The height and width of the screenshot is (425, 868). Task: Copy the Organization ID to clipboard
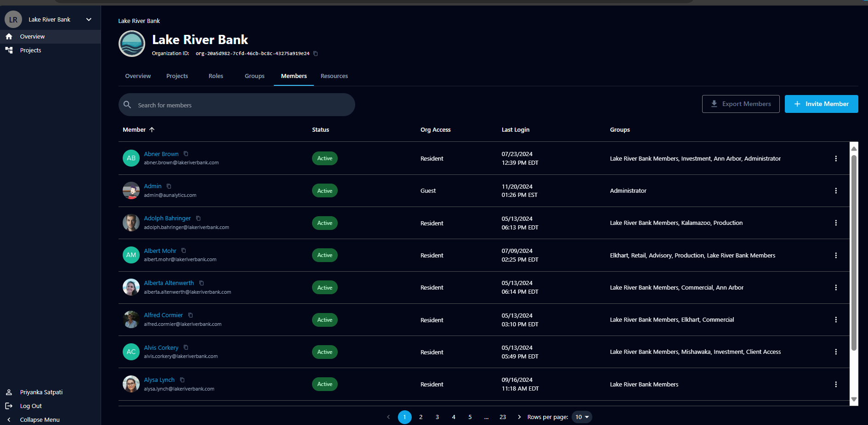point(316,54)
